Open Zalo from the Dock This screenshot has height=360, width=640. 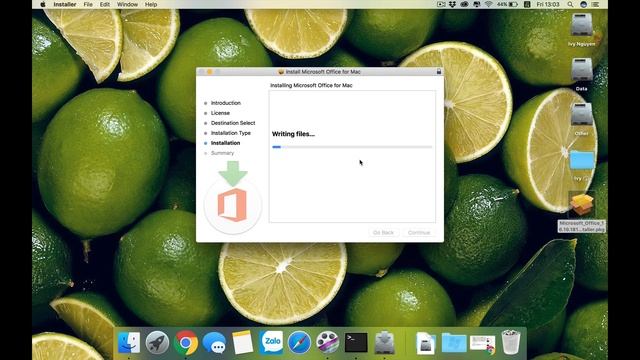(271, 342)
